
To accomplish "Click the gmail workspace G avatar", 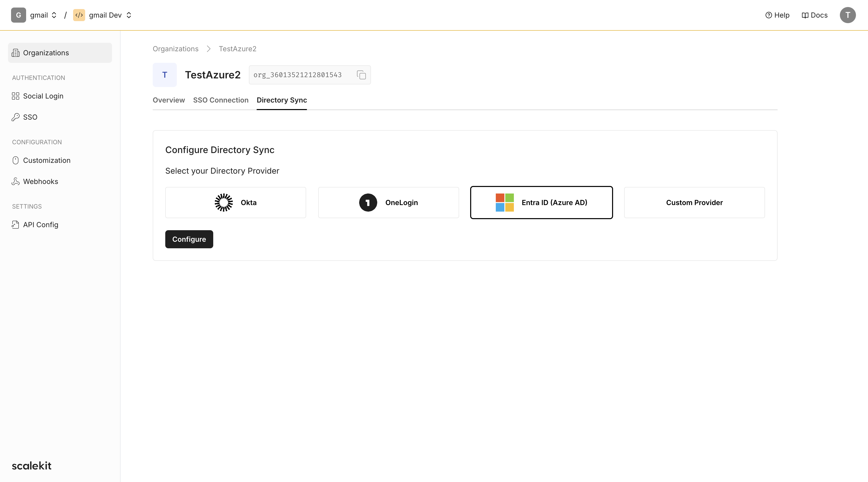I will pyautogui.click(x=19, y=15).
